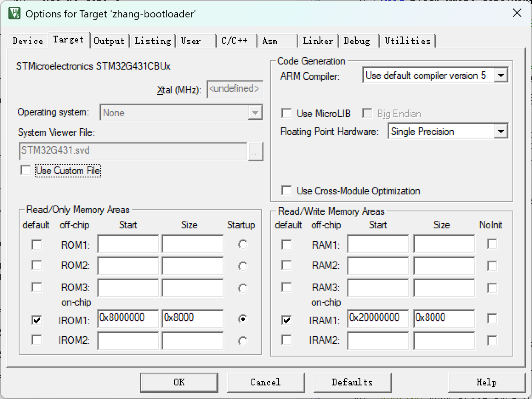Click the IROM1 Start address field
Image resolution: width=532 pixels, height=399 pixels.
[x=128, y=318]
